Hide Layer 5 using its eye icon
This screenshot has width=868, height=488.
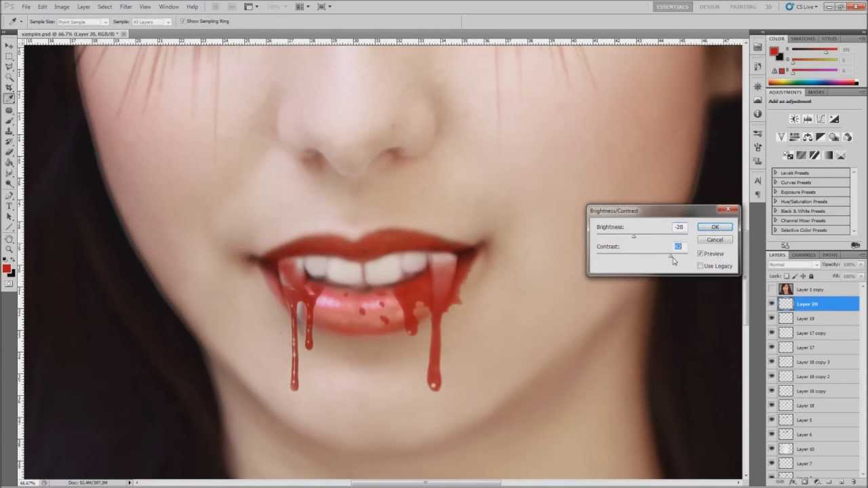[772, 420]
